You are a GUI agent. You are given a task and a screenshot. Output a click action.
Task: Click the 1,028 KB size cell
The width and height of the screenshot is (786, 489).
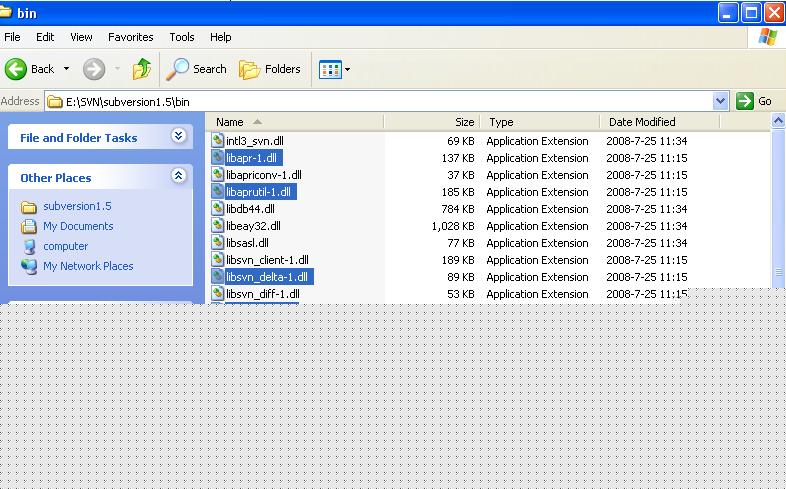point(453,226)
